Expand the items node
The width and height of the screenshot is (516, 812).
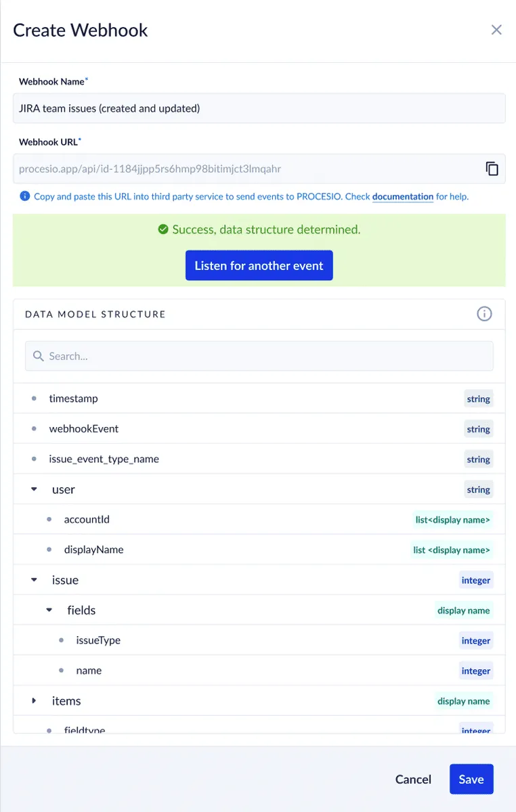[x=34, y=701]
